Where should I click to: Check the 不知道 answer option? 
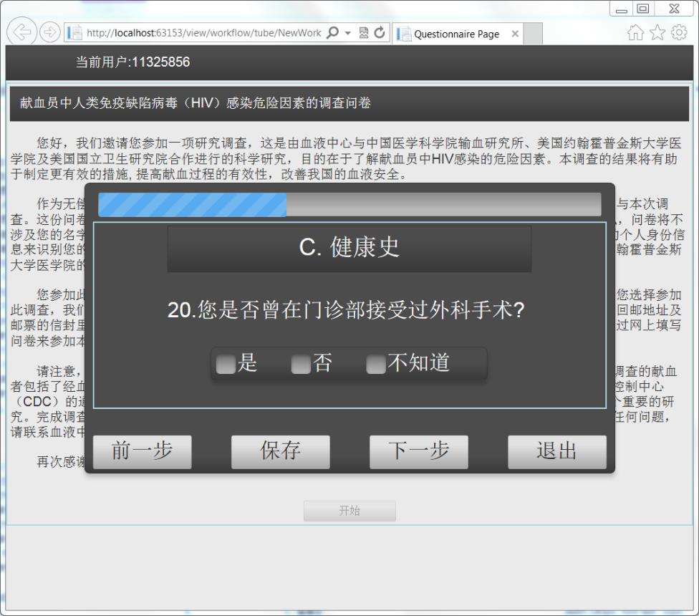point(376,365)
